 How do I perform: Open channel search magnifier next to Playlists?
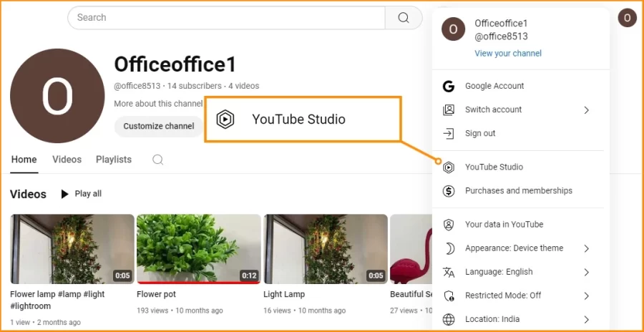pos(157,160)
